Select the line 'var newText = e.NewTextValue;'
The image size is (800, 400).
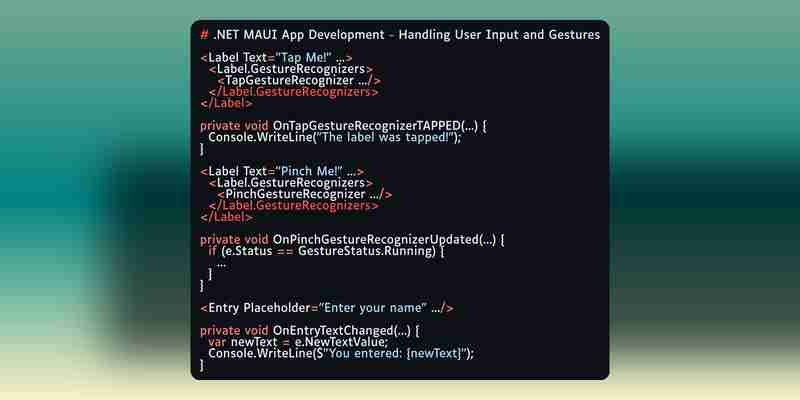click(298, 342)
